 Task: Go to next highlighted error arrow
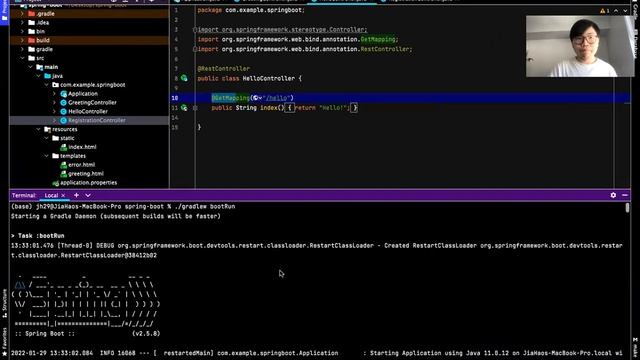[x=625, y=11]
